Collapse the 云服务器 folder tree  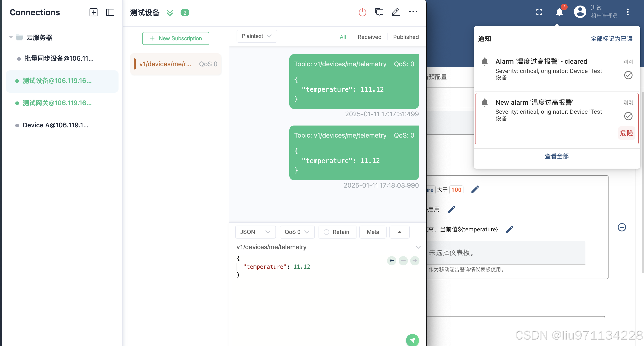[11, 38]
